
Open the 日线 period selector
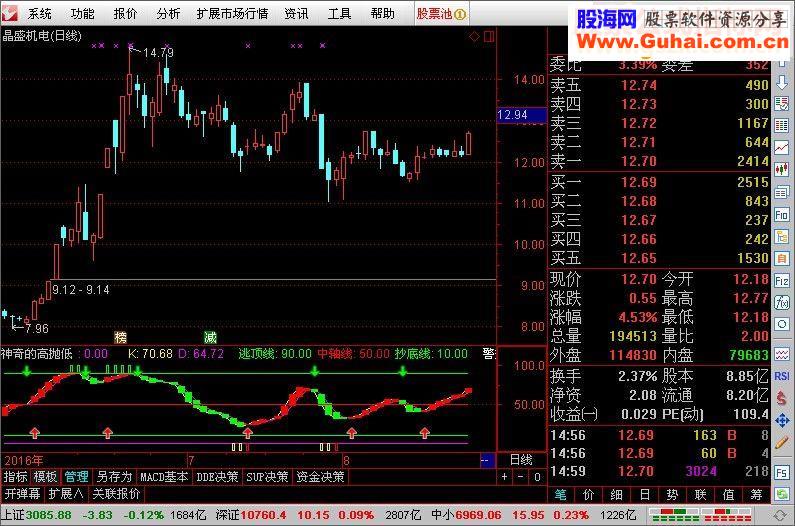(521, 460)
